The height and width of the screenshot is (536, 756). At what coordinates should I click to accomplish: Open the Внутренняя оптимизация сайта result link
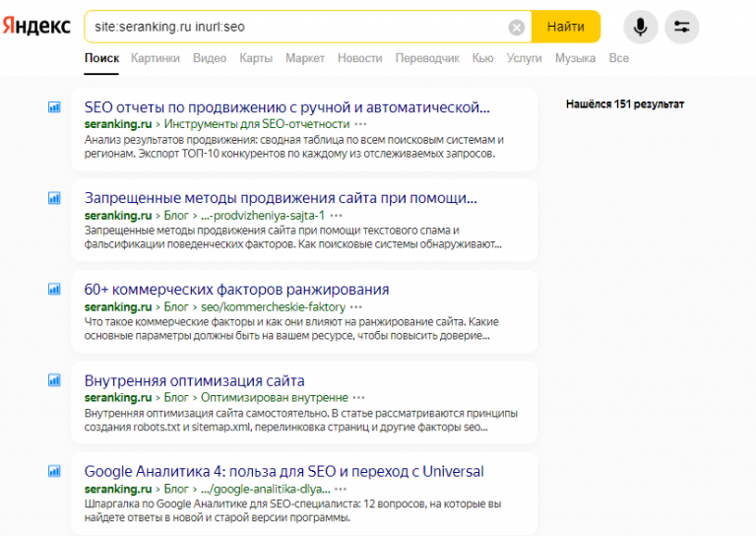point(194,380)
